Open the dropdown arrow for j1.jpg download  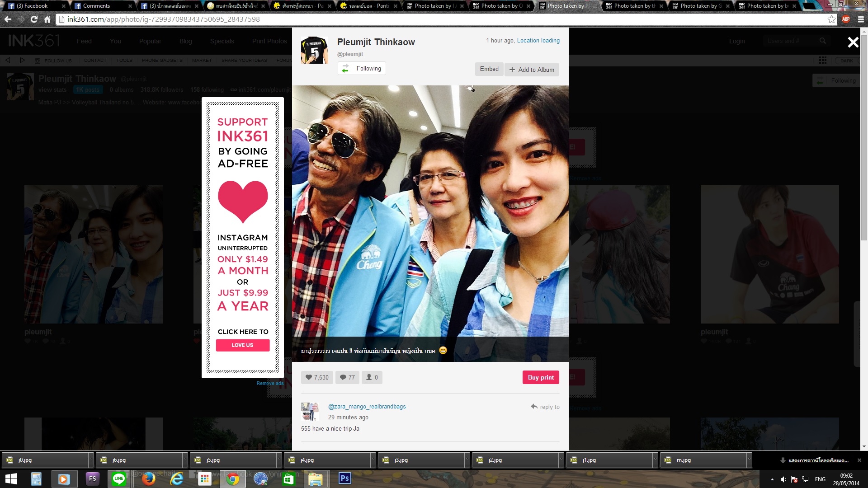655,460
